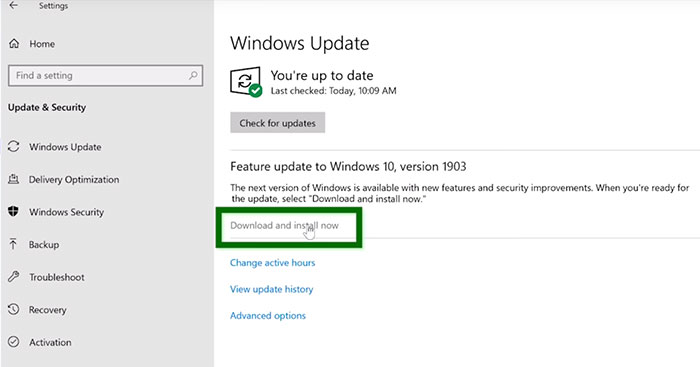Click the Troubleshoot wrench icon
The image size is (700, 367).
[x=13, y=277]
